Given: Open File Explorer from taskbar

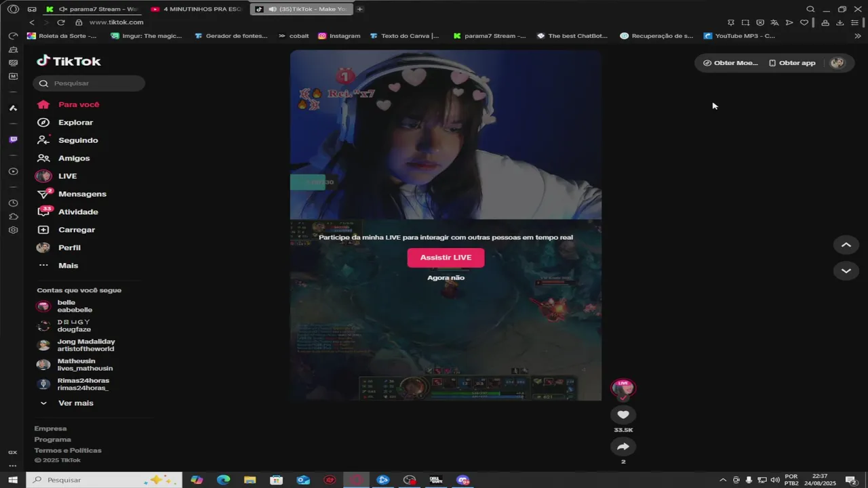Looking at the screenshot, I should coord(250,480).
